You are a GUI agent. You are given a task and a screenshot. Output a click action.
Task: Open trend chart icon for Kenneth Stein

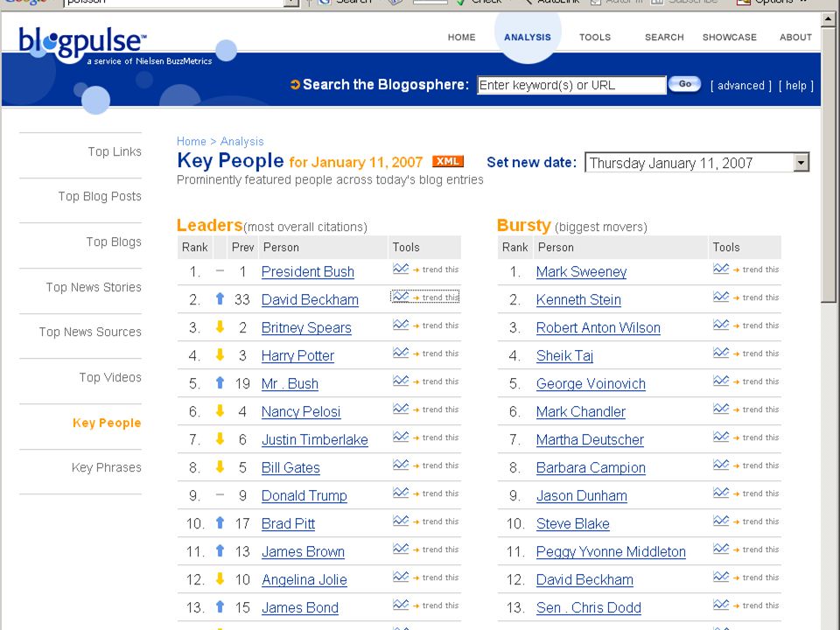[x=721, y=297]
